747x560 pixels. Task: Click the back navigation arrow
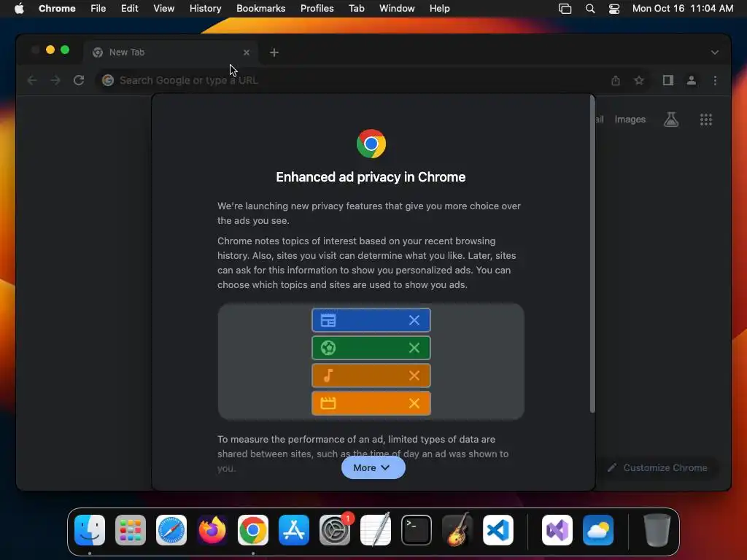(x=32, y=80)
